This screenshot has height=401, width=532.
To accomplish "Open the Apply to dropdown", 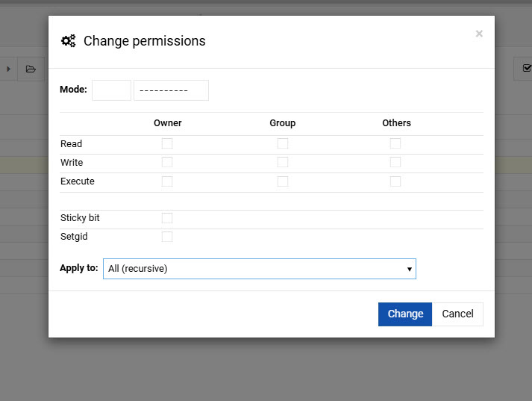I will 260,269.
